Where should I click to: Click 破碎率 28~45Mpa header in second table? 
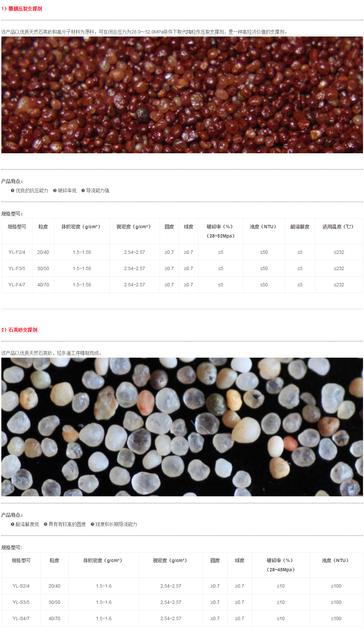281,565
